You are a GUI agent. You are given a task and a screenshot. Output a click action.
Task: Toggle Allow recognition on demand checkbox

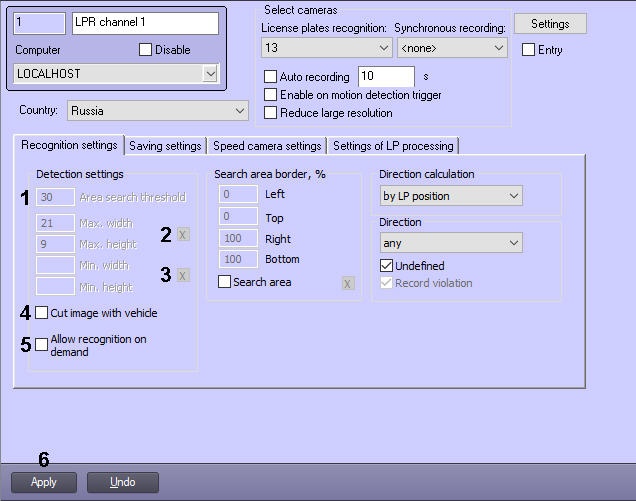42,345
